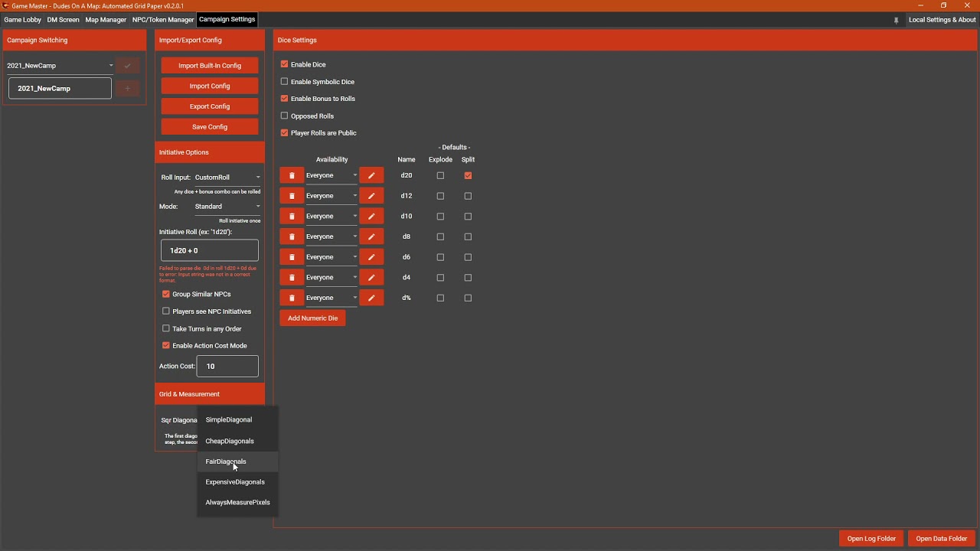
Task: Delete the d8 die row
Action: [x=291, y=237]
